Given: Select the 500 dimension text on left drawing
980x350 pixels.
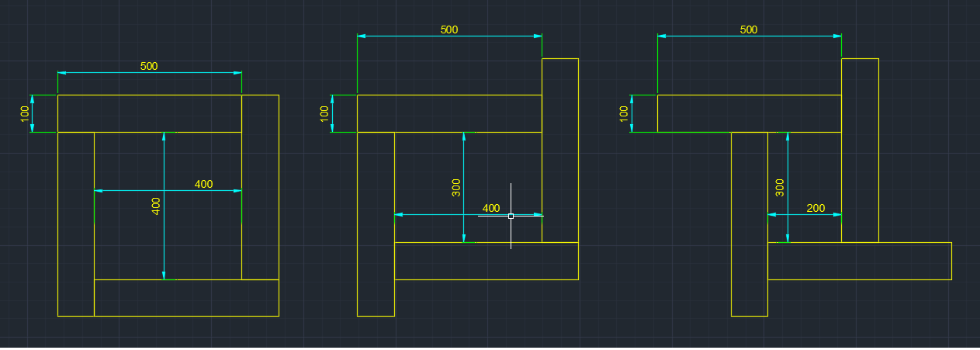Looking at the screenshot, I should [149, 66].
